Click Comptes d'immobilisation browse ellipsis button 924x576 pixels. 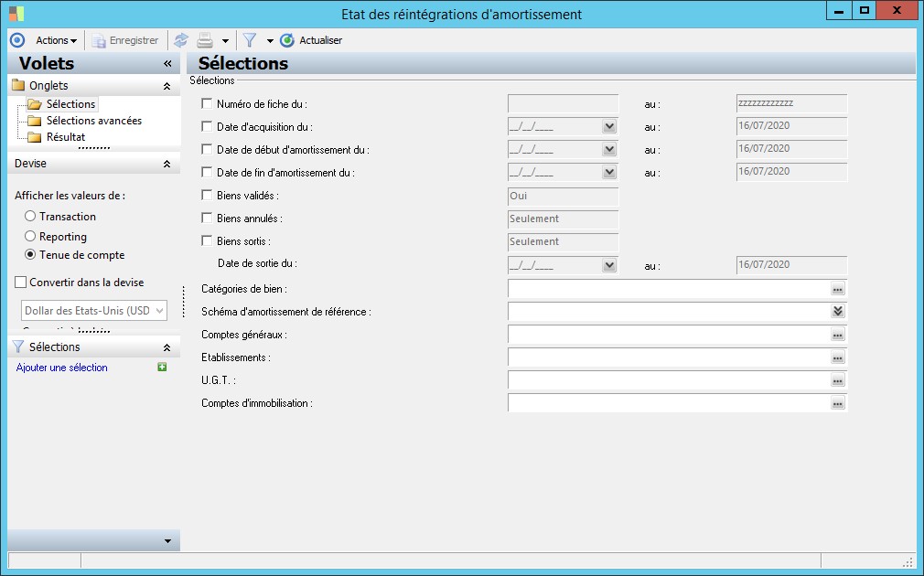click(837, 403)
